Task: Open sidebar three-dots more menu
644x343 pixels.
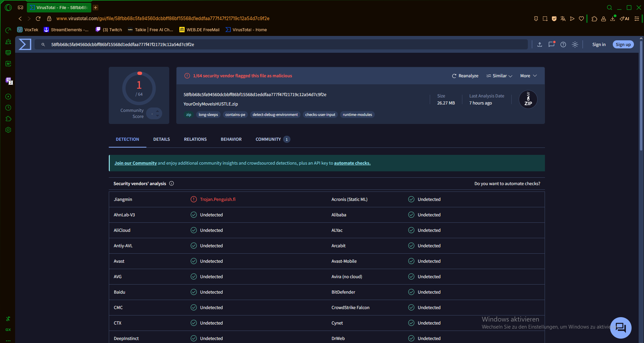Action: (8, 340)
